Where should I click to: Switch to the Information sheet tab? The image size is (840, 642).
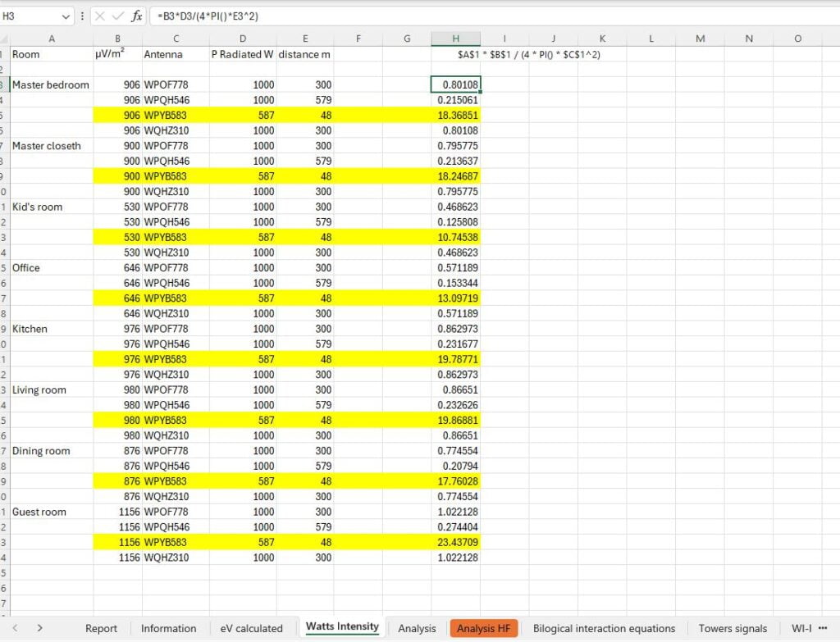point(168,627)
